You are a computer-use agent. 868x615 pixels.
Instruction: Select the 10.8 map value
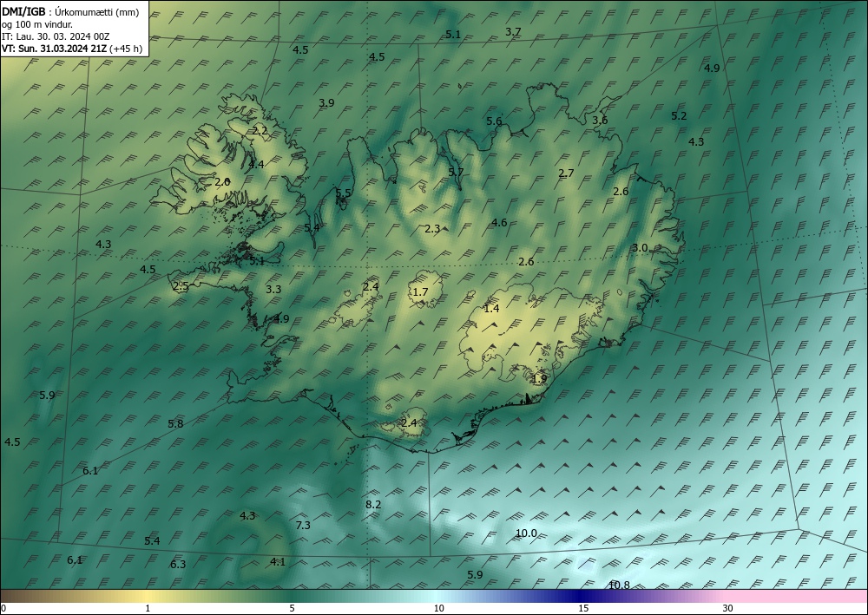click(x=619, y=585)
